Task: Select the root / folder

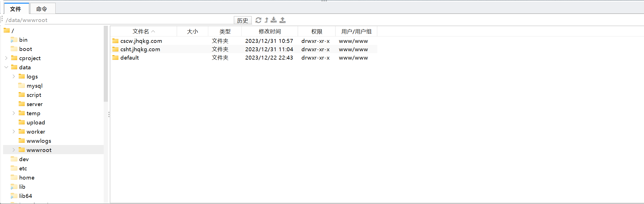Action: tap(9, 31)
